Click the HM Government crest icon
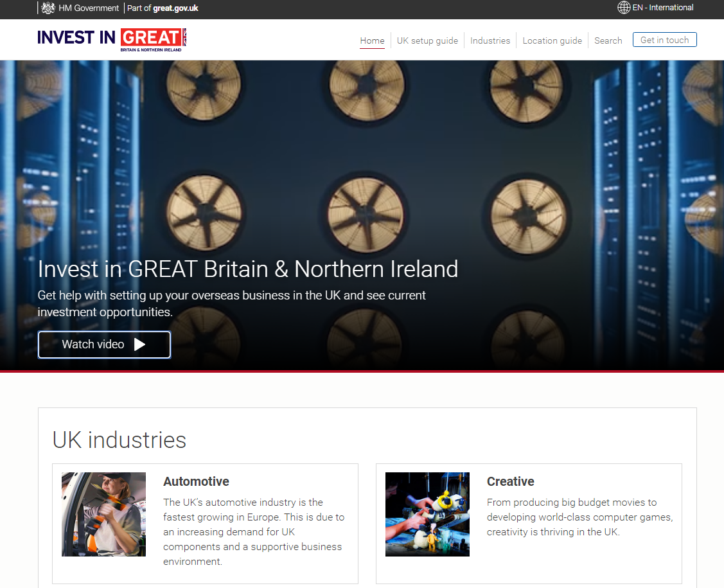 coord(48,8)
